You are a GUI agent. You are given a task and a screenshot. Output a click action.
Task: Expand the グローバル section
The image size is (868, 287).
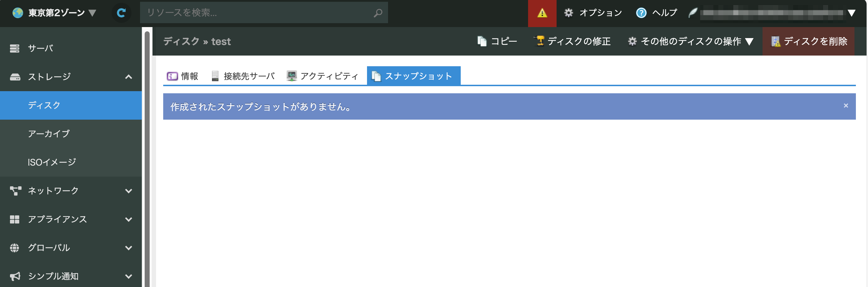coord(129,248)
